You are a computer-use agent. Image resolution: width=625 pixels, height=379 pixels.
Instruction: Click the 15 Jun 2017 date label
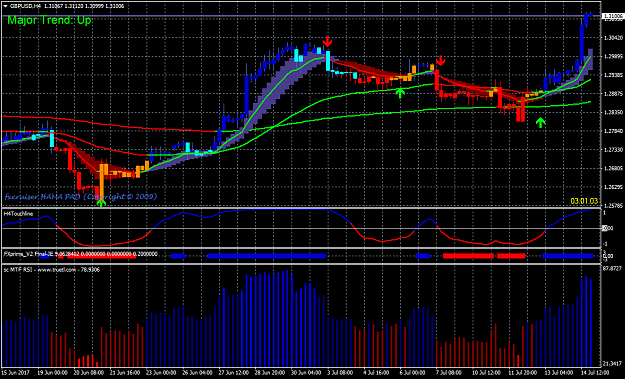16,373
